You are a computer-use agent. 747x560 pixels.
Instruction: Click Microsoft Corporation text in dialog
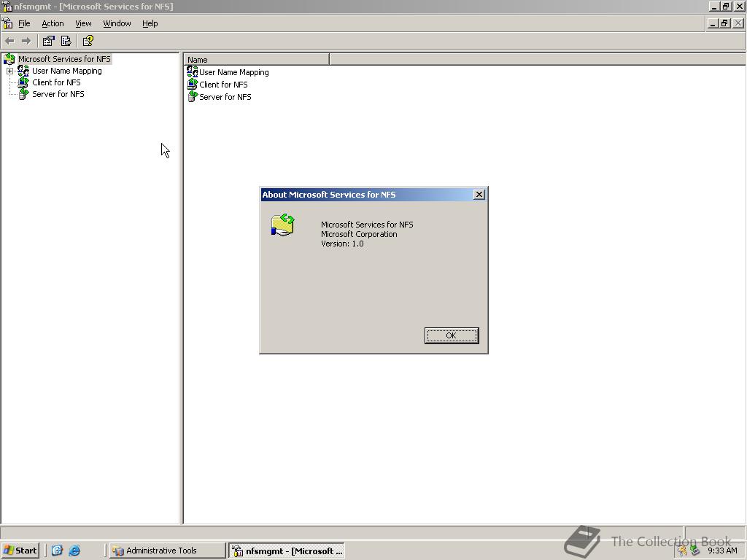coord(359,234)
